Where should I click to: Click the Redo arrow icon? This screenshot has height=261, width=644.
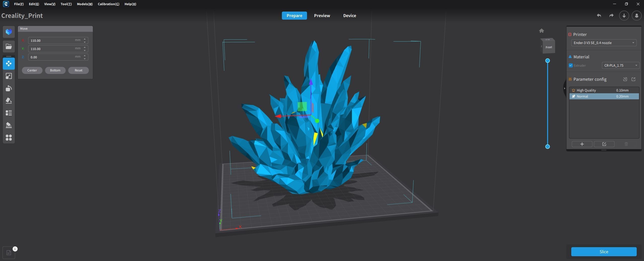pos(611,16)
